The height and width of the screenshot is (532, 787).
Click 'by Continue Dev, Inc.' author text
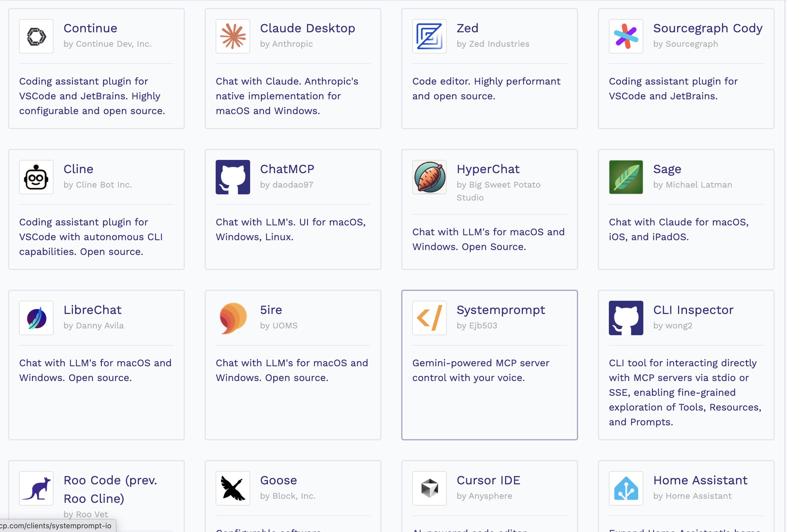tap(107, 44)
